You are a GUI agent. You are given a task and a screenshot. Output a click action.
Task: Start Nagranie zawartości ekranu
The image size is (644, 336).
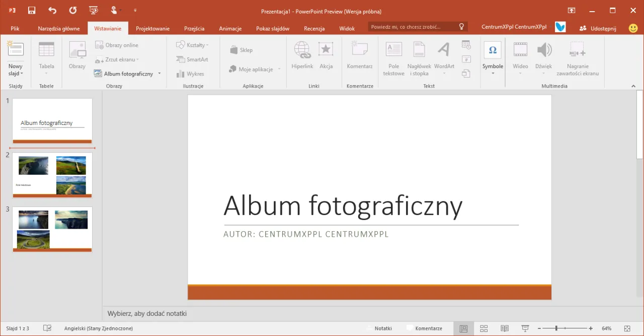pos(578,59)
